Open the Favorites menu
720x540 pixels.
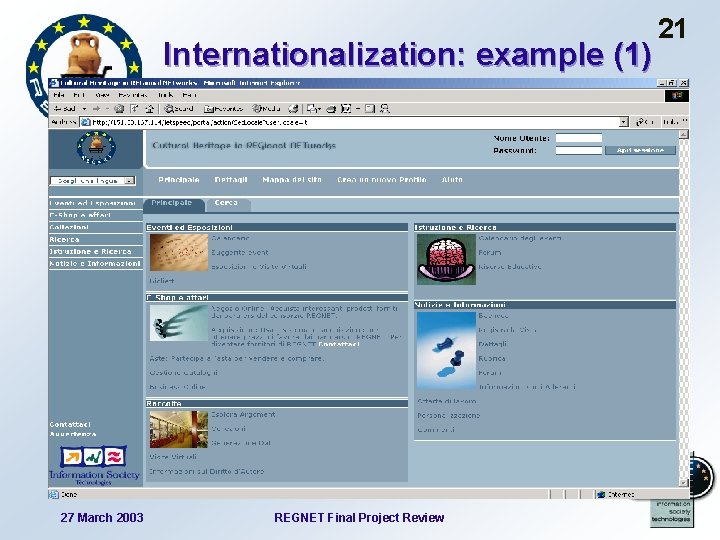[133, 96]
